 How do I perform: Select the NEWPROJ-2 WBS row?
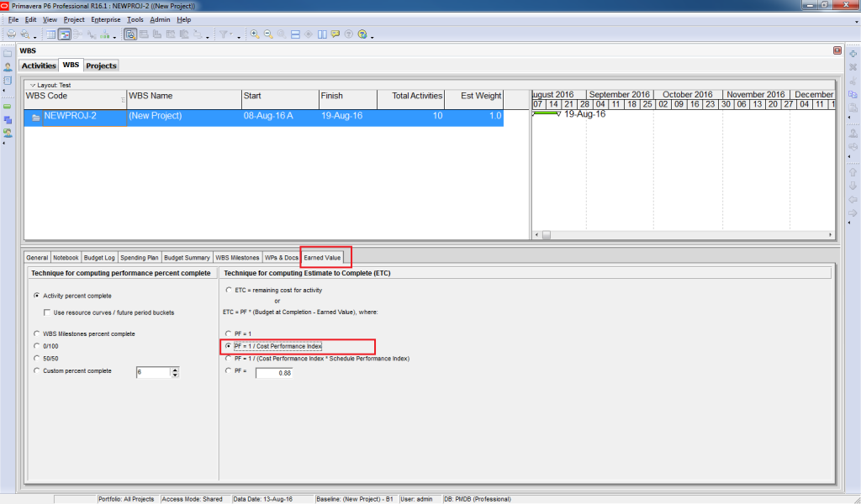pos(263,118)
